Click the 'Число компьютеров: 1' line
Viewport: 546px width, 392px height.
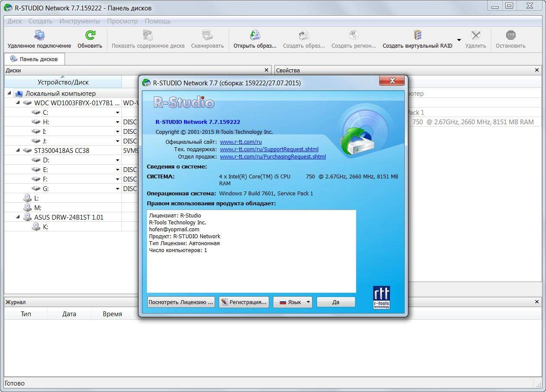pos(178,250)
